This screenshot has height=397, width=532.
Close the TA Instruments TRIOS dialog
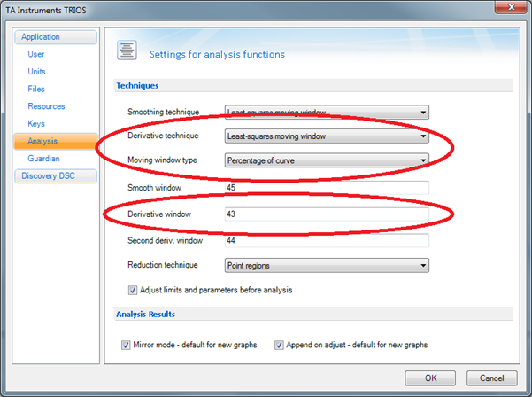tap(512, 7)
